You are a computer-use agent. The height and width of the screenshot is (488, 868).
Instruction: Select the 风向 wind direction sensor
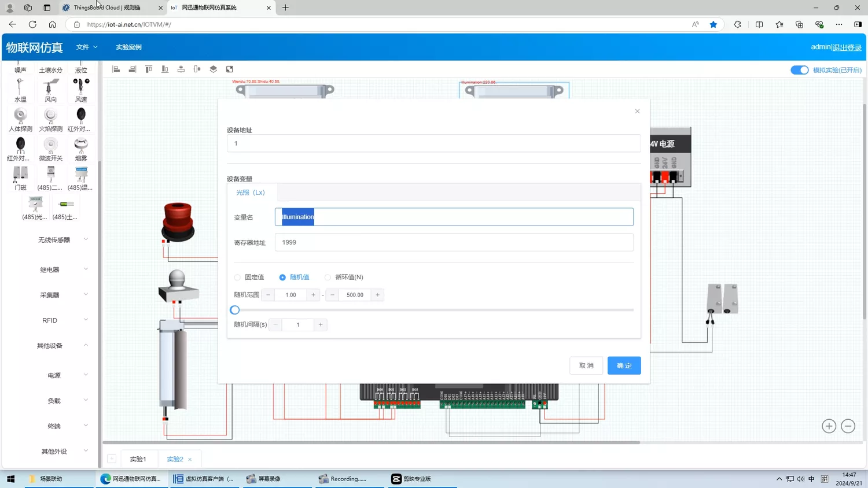coord(50,90)
